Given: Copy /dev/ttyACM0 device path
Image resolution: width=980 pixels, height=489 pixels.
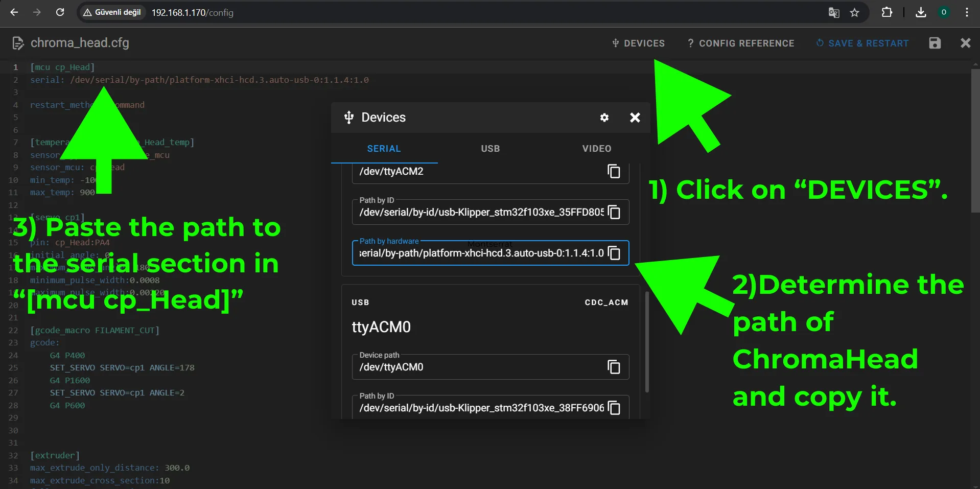Looking at the screenshot, I should 614,367.
